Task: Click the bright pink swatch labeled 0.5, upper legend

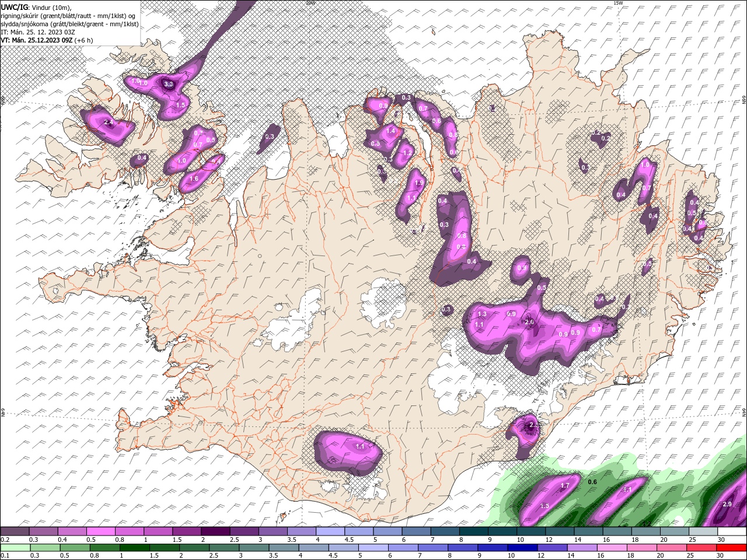Action: 100,531
